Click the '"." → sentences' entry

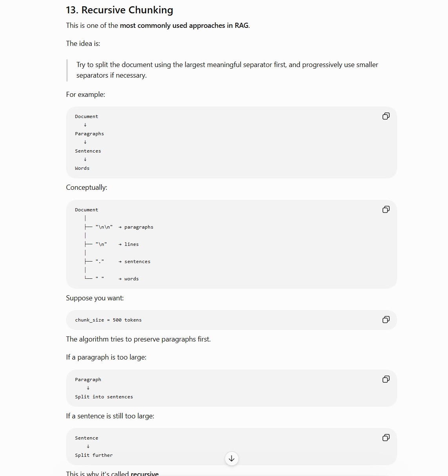123,262
